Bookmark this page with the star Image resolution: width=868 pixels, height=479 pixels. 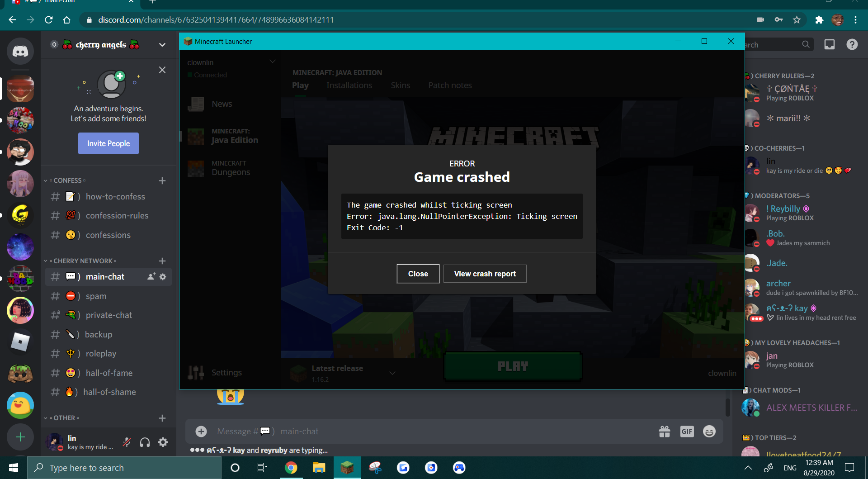[797, 20]
